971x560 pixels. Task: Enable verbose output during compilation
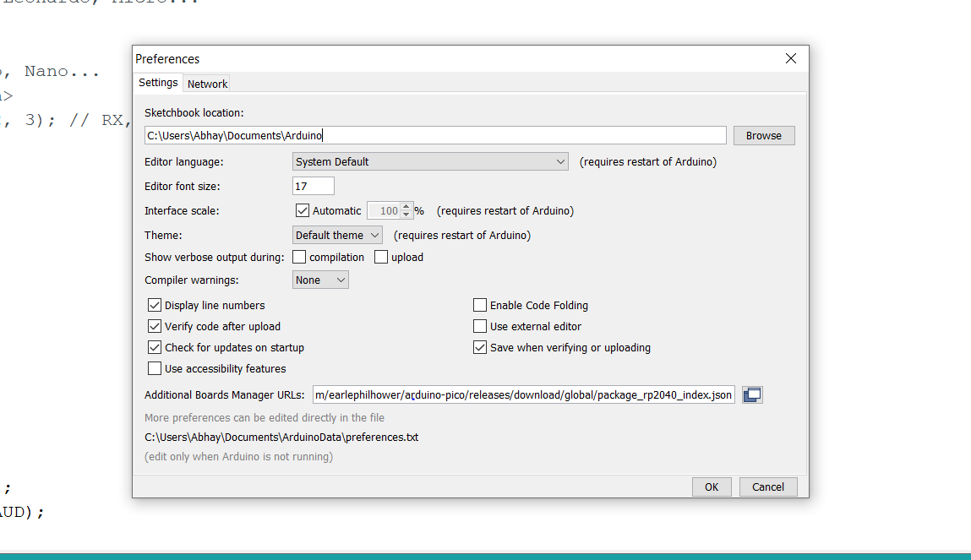[299, 257]
